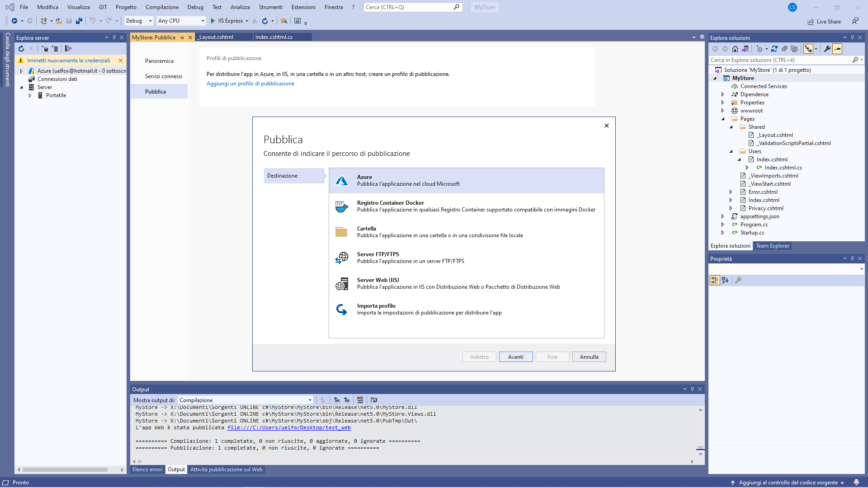Toggle pin on Esplora server panel
Viewport: 868px width, 488px height.
click(114, 38)
